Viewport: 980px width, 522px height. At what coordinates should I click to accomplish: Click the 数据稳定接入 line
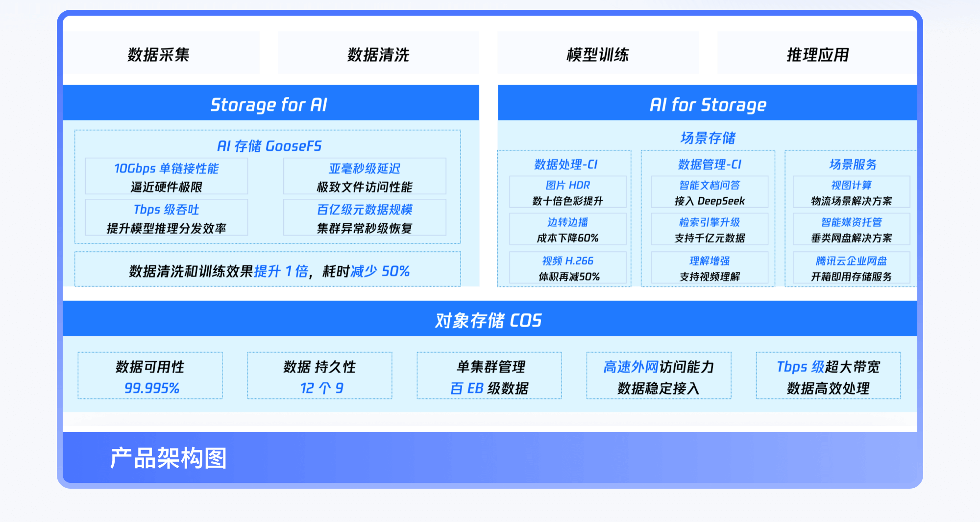(x=658, y=388)
